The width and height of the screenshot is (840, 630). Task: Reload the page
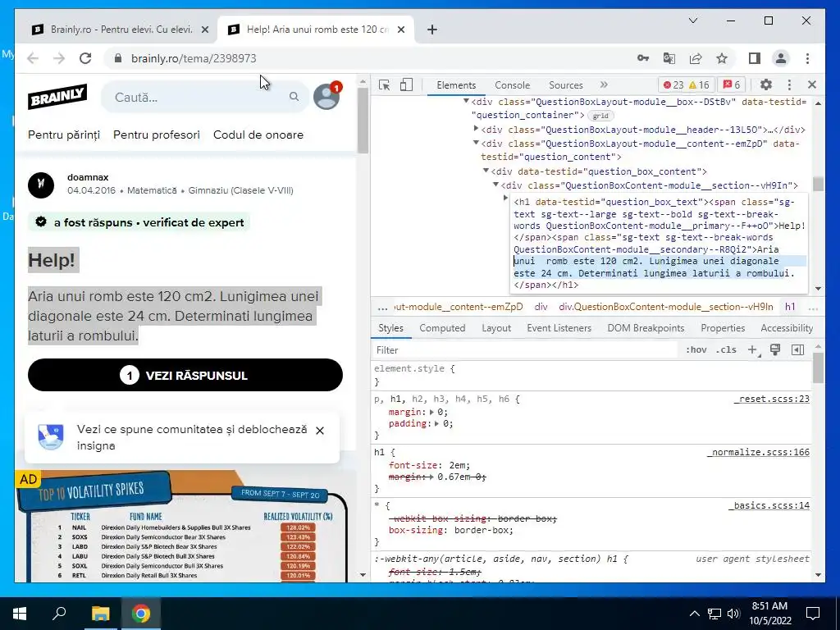[85, 58]
